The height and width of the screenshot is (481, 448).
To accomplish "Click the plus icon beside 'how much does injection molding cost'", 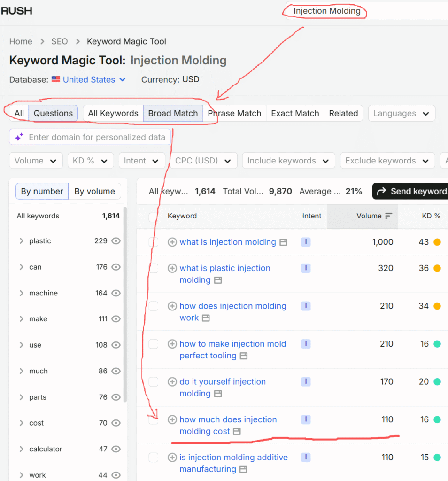I will (172, 419).
